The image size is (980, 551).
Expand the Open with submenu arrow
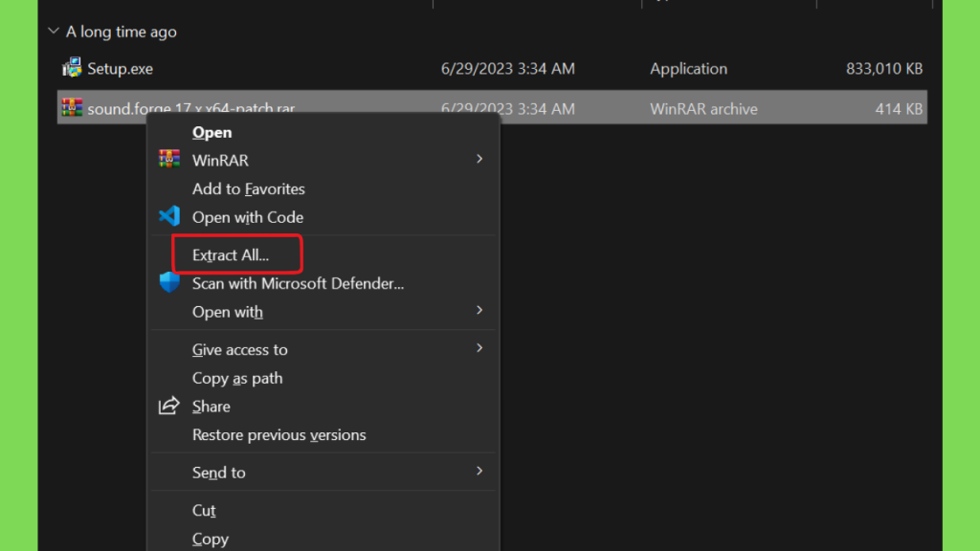tap(479, 311)
